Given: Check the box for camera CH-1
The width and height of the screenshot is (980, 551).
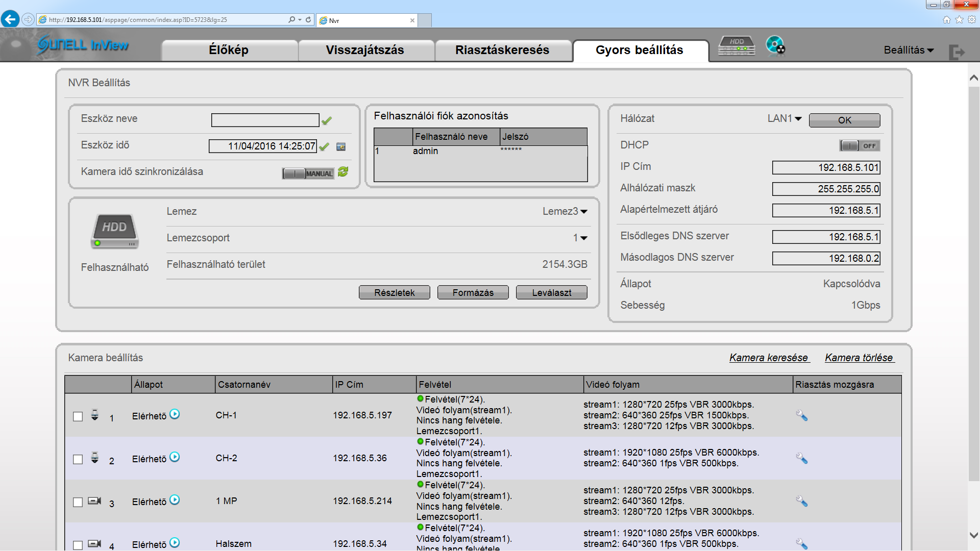Looking at the screenshot, I should click(78, 416).
